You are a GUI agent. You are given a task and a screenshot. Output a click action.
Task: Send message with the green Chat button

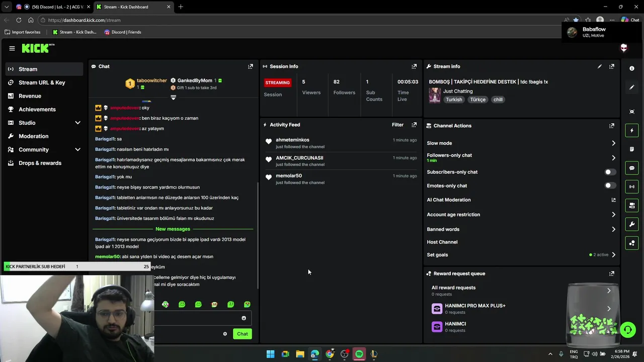[243, 334]
